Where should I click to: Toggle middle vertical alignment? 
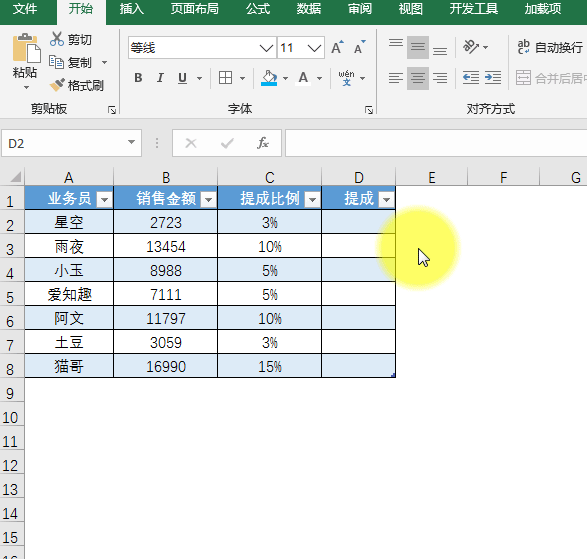pyautogui.click(x=418, y=47)
